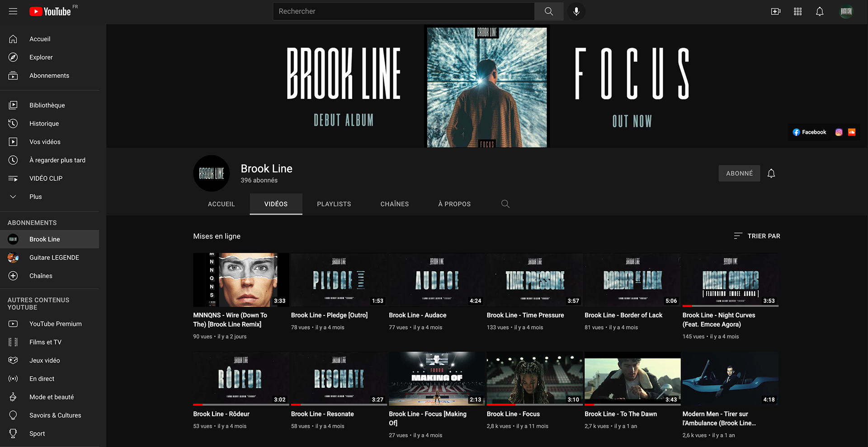This screenshot has width=868, height=447.
Task: Open Historique in sidebar
Action: point(50,123)
